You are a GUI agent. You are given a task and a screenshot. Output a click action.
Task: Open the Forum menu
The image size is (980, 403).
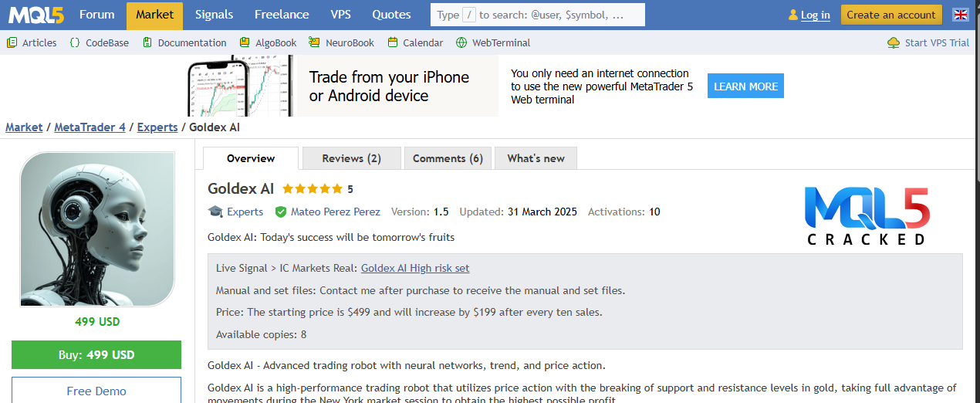(97, 15)
